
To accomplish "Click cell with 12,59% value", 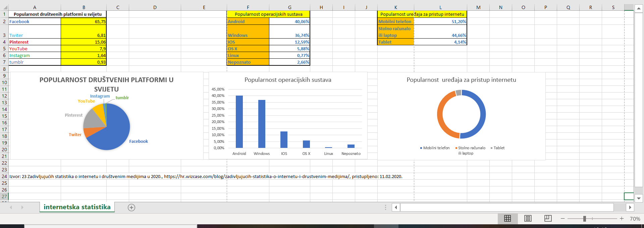I will (289, 42).
